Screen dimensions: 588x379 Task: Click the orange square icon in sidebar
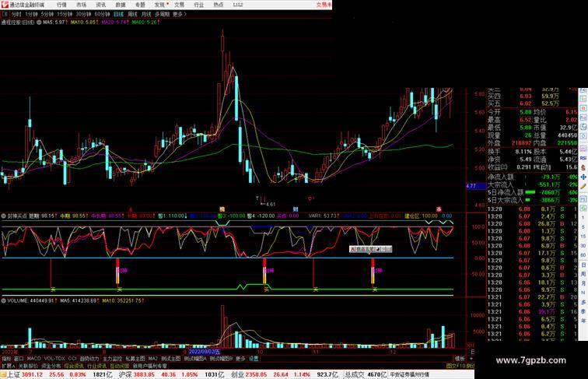(x=583, y=107)
